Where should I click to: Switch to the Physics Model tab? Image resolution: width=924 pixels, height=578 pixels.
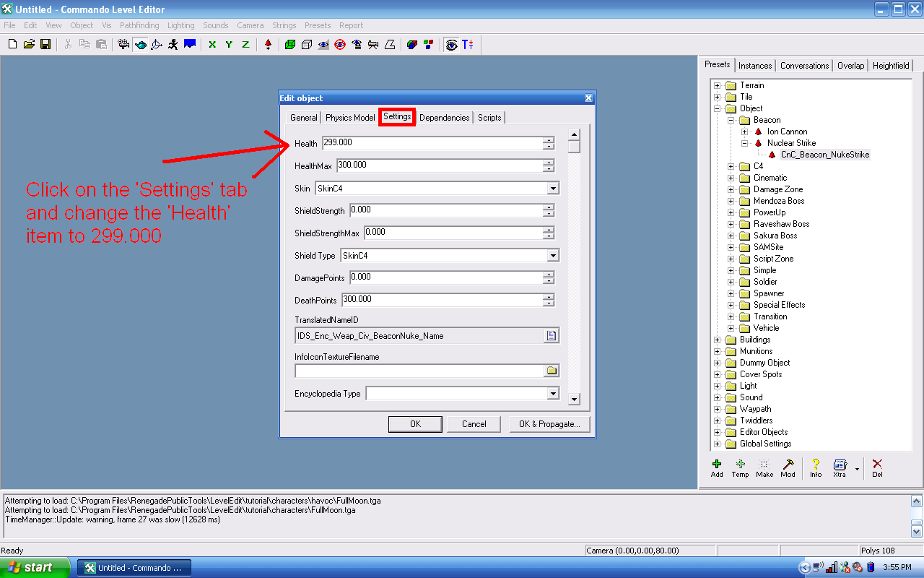[350, 118]
